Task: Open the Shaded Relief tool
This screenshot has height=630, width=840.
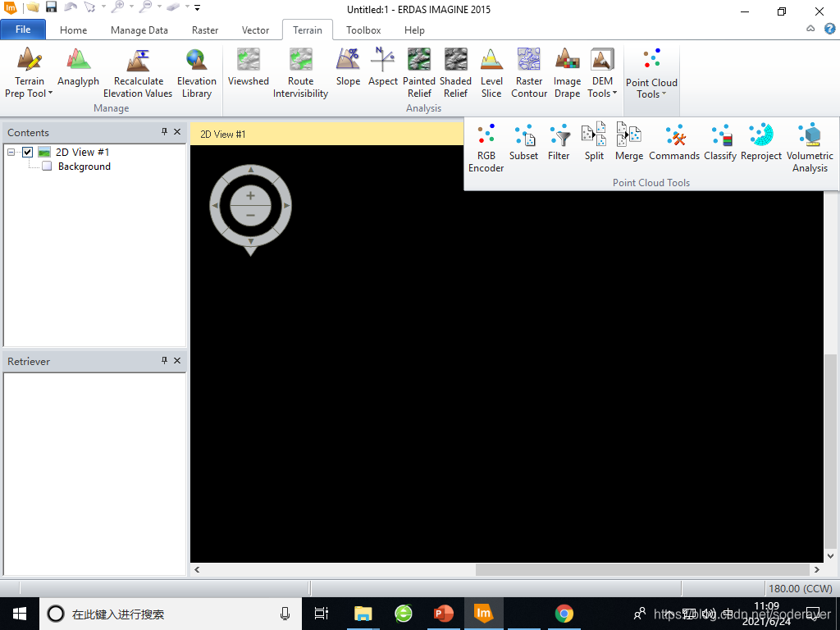Action: pyautogui.click(x=455, y=73)
